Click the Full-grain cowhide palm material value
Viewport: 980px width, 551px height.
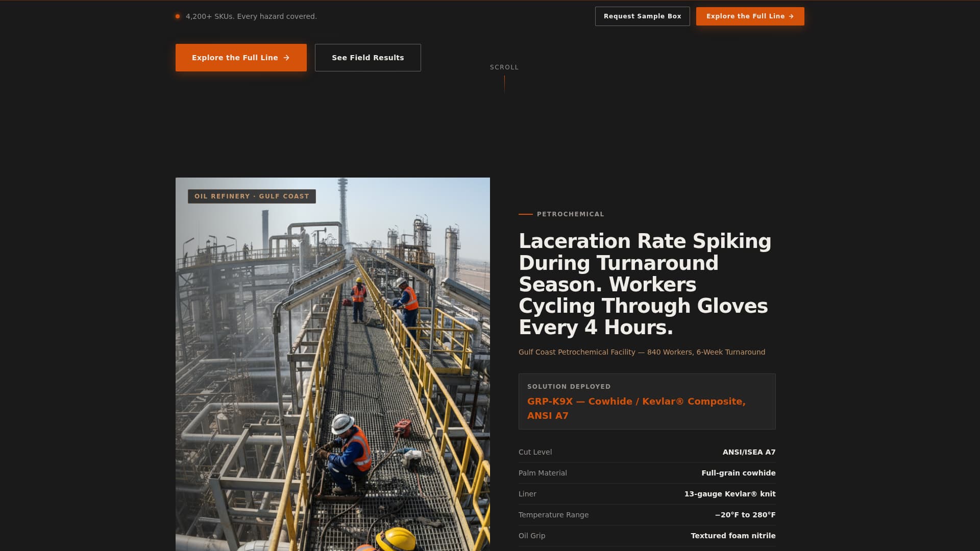click(738, 473)
